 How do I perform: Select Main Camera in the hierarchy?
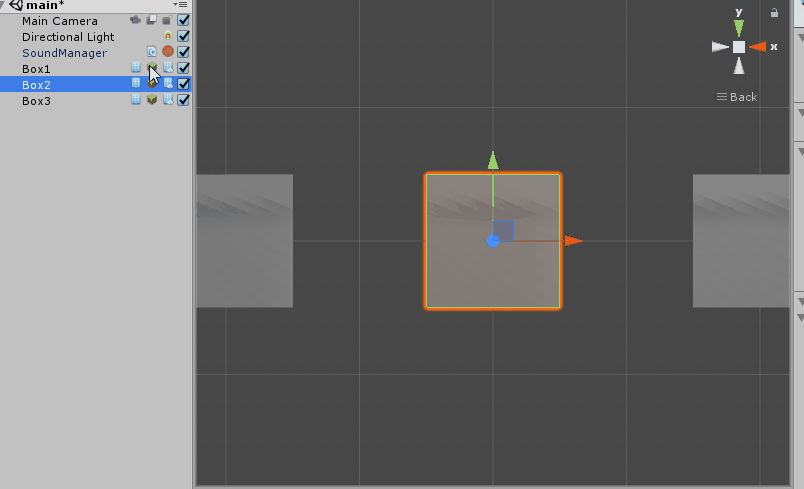click(59, 21)
